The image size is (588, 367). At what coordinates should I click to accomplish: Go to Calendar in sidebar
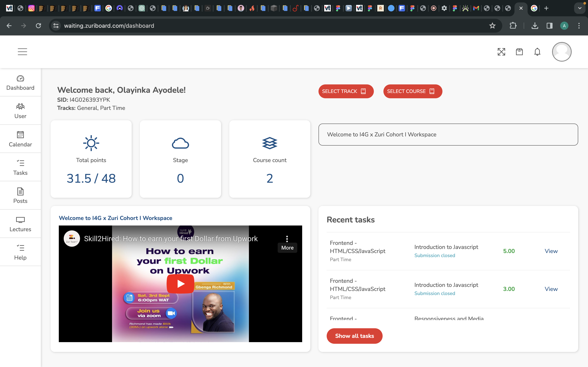pyautogui.click(x=20, y=139)
